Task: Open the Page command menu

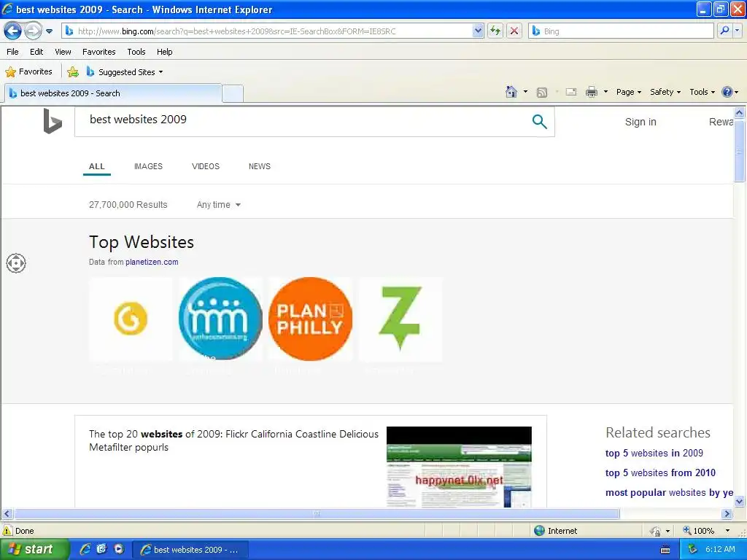Action: (x=628, y=92)
